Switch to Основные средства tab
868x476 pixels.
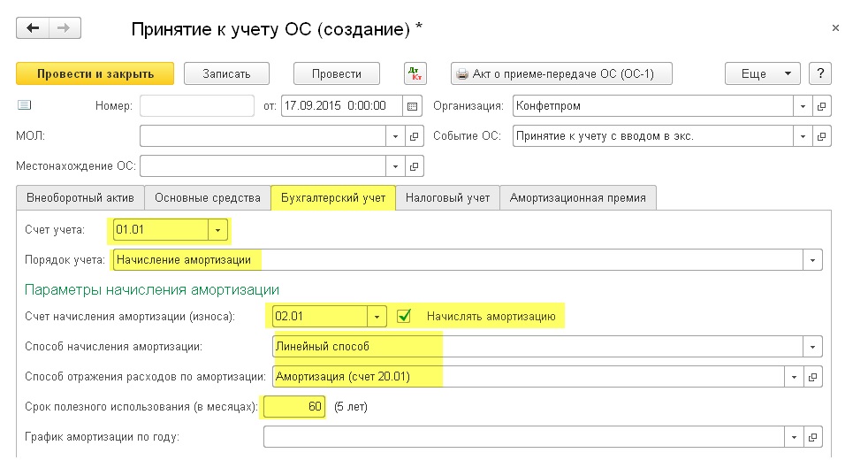click(x=208, y=198)
